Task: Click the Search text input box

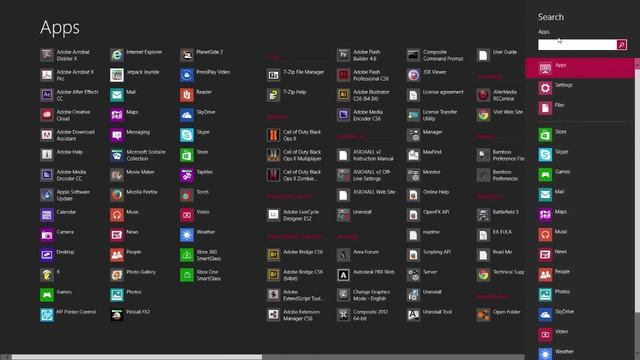Action: pyautogui.click(x=578, y=44)
